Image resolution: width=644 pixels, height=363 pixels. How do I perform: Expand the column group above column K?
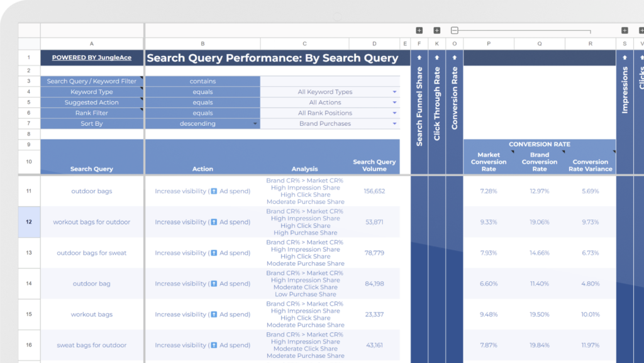pyautogui.click(x=436, y=30)
